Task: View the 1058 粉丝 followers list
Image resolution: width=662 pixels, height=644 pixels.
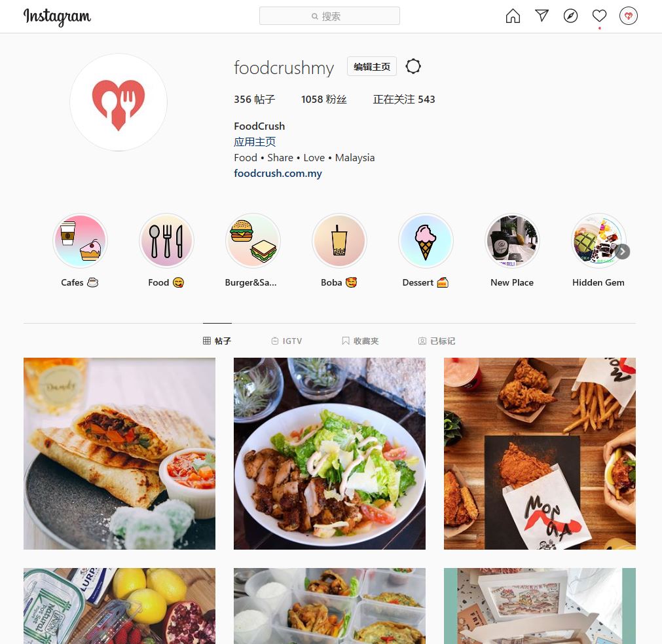Action: 324,99
